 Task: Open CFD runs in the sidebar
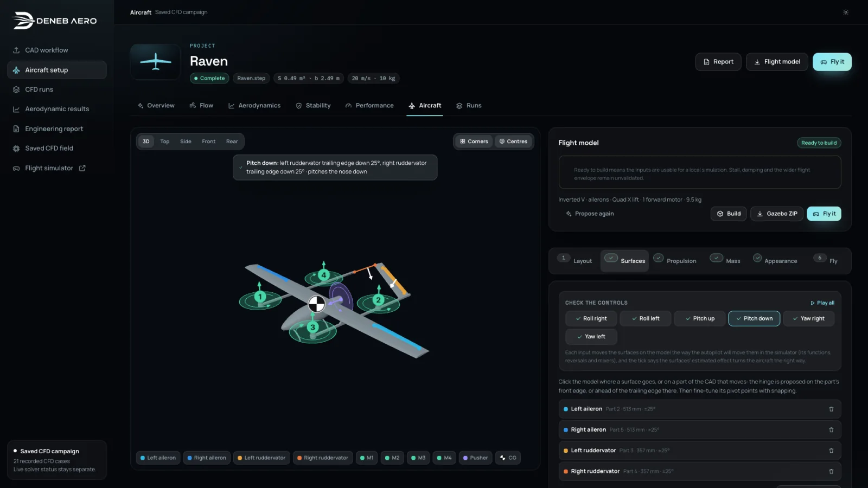click(x=57, y=89)
